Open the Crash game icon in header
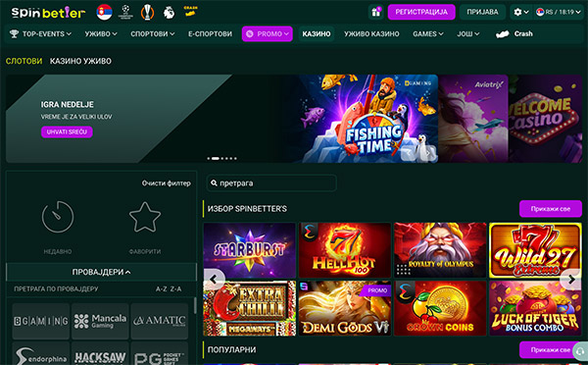The height and width of the screenshot is (365, 588). pyautogui.click(x=191, y=11)
